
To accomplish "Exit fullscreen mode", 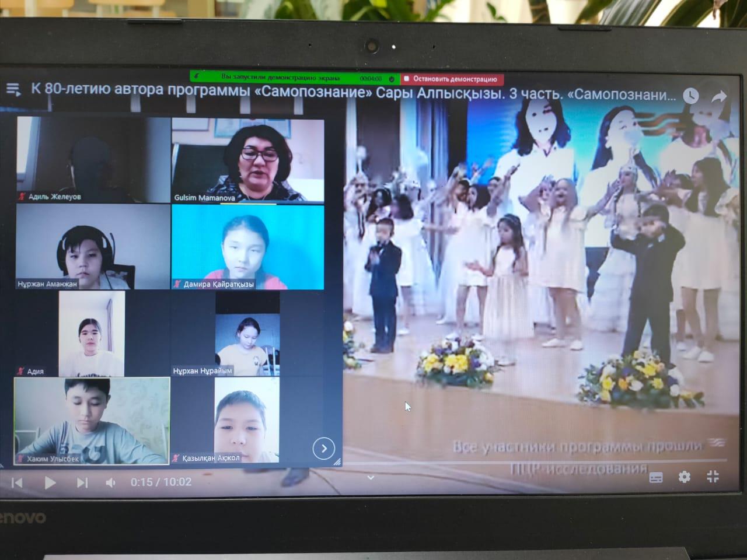I will (x=713, y=477).
